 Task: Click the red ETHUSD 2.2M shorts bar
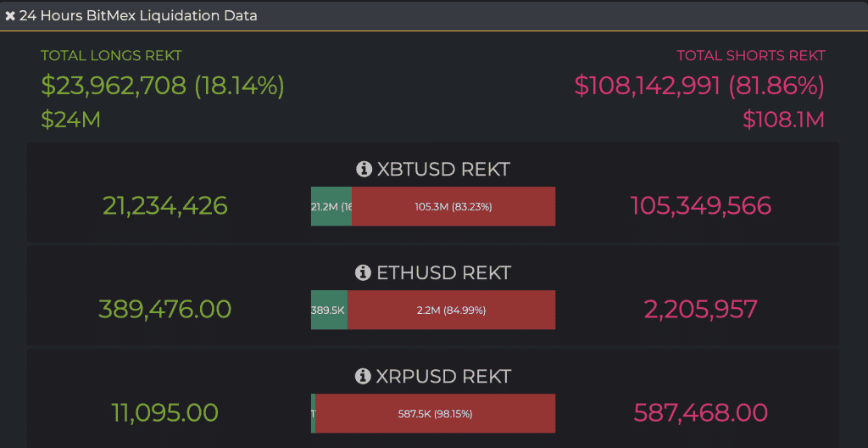451,310
